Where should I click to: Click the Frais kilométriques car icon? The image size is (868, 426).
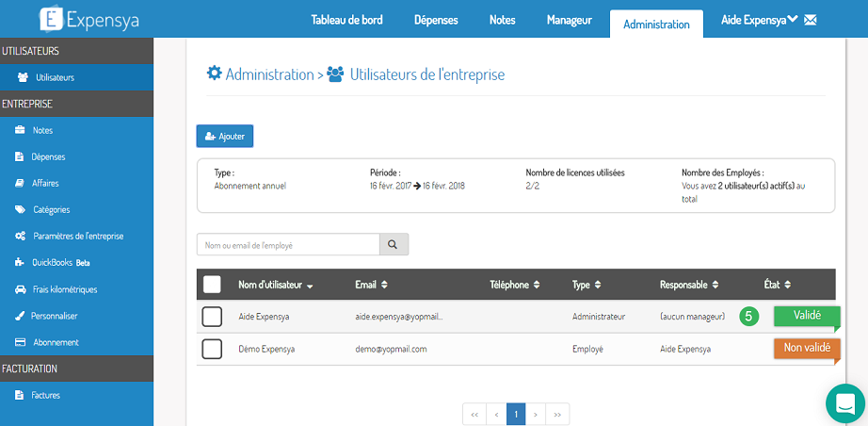tap(20, 289)
